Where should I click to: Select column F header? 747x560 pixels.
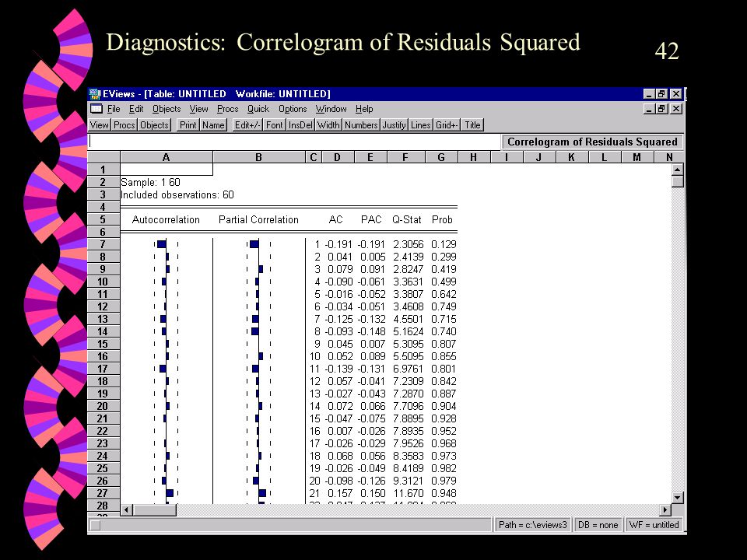[405, 157]
